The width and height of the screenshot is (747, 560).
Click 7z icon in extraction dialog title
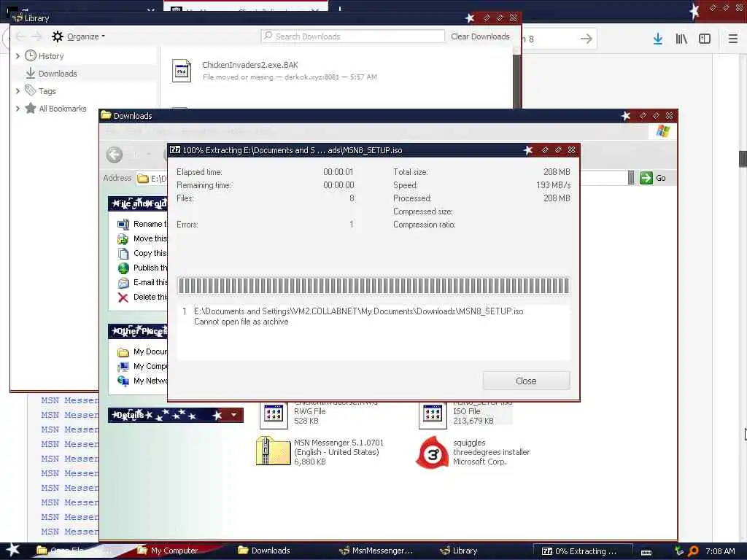175,150
